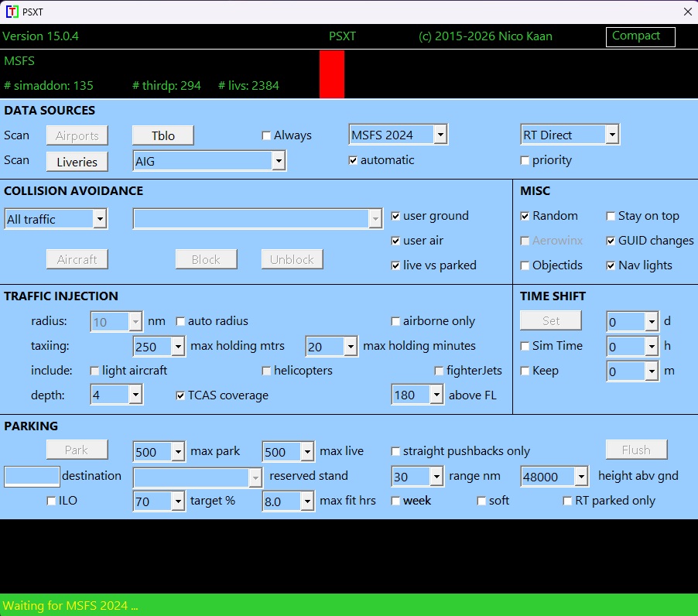Enable the ILO checkbox

(51, 501)
